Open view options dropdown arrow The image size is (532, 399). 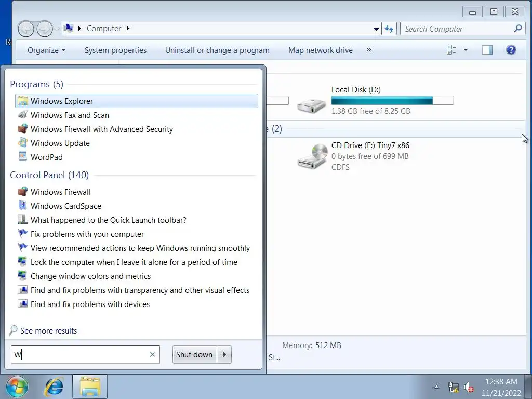465,50
